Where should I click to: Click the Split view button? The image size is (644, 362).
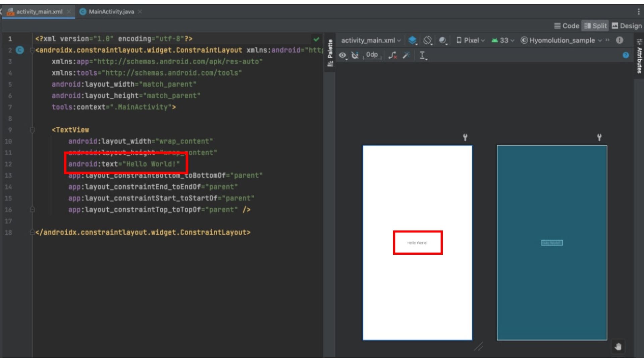[595, 25]
